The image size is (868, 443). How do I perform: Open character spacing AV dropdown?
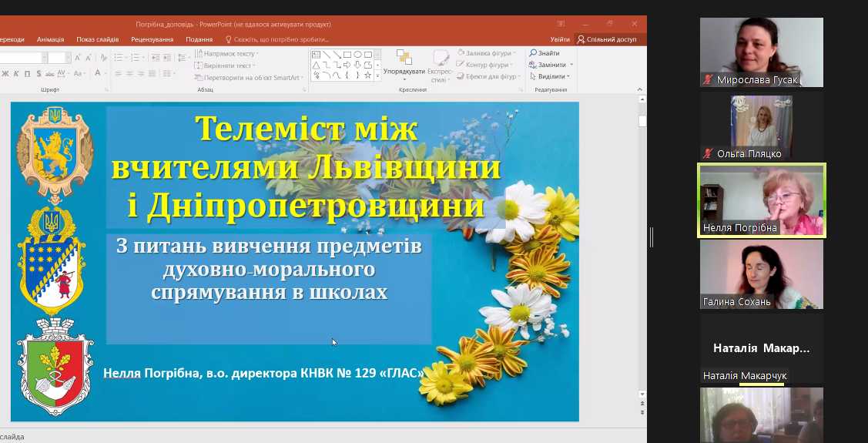click(62, 74)
